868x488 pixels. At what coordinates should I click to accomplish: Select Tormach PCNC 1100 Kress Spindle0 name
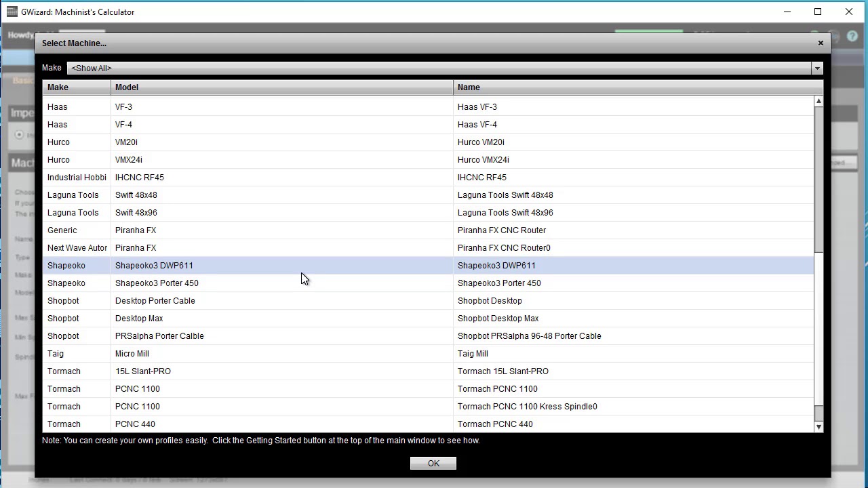click(633, 407)
